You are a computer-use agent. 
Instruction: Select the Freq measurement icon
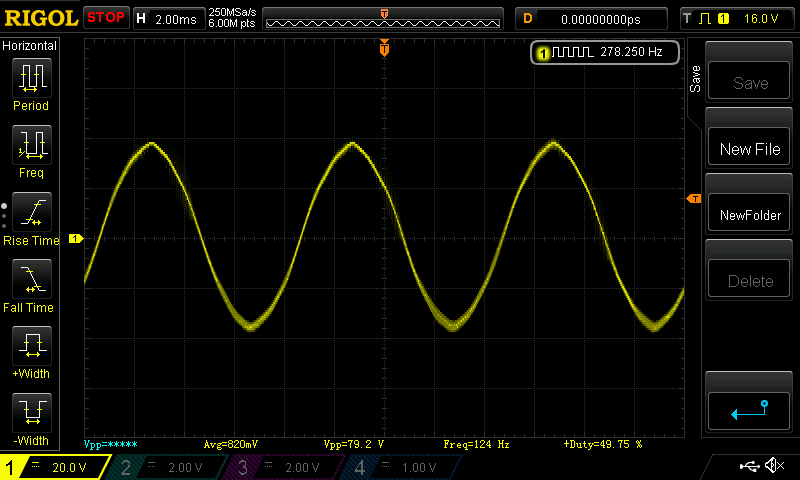pos(31,146)
